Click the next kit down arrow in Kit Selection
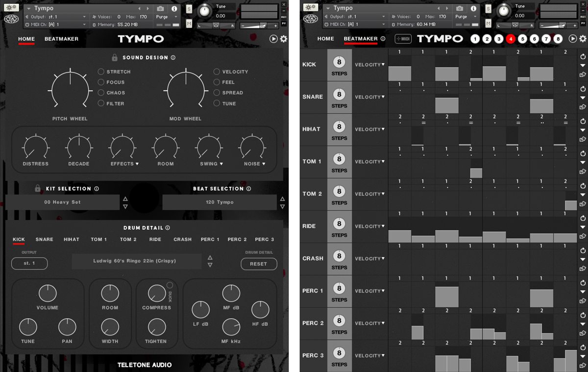588x372 pixels. click(125, 206)
